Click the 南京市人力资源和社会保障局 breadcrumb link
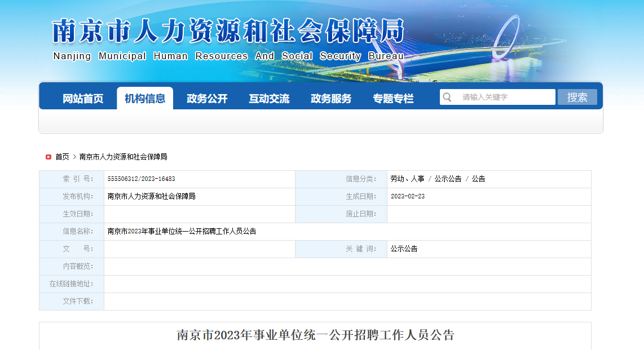Image resolution: width=644 pixels, height=350 pixels. 123,157
